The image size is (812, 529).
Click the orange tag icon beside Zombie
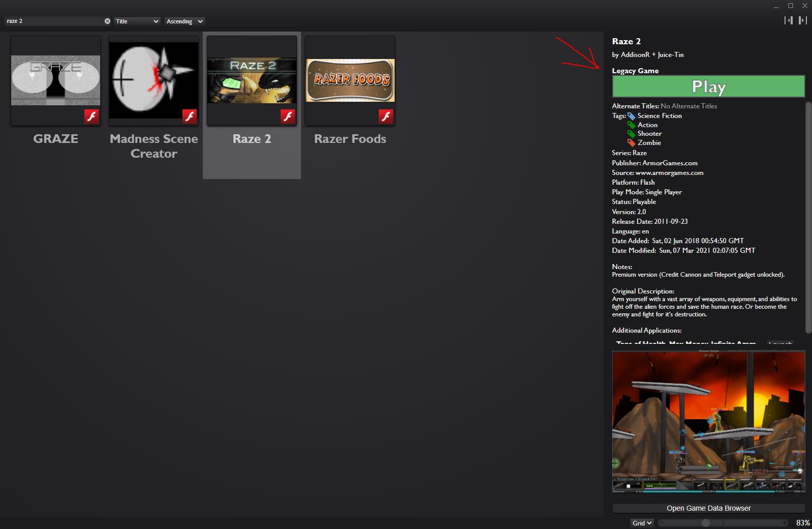point(631,143)
